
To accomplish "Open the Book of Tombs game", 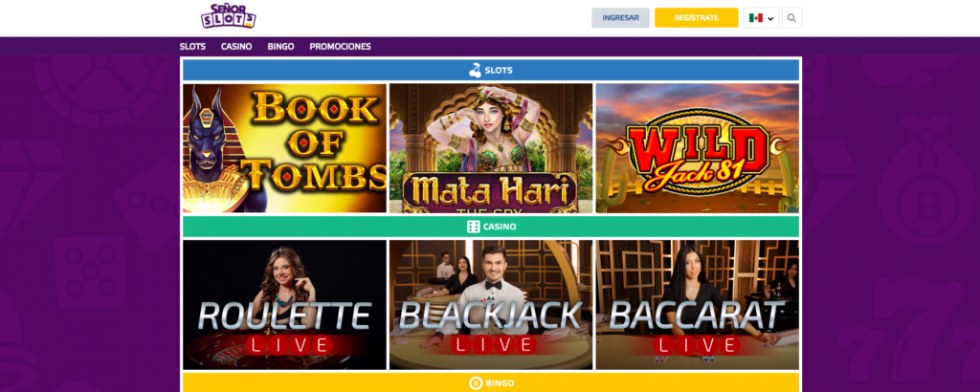I will click(x=284, y=148).
